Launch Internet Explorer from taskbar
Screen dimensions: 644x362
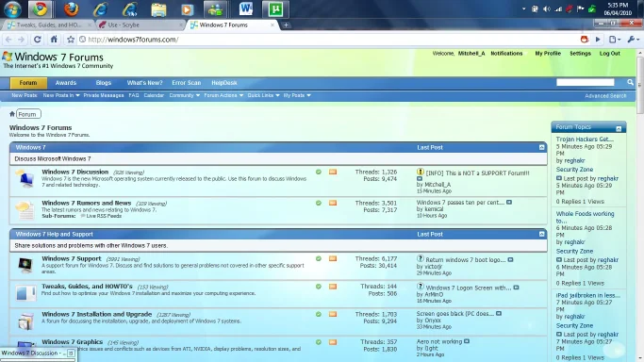pos(100,9)
